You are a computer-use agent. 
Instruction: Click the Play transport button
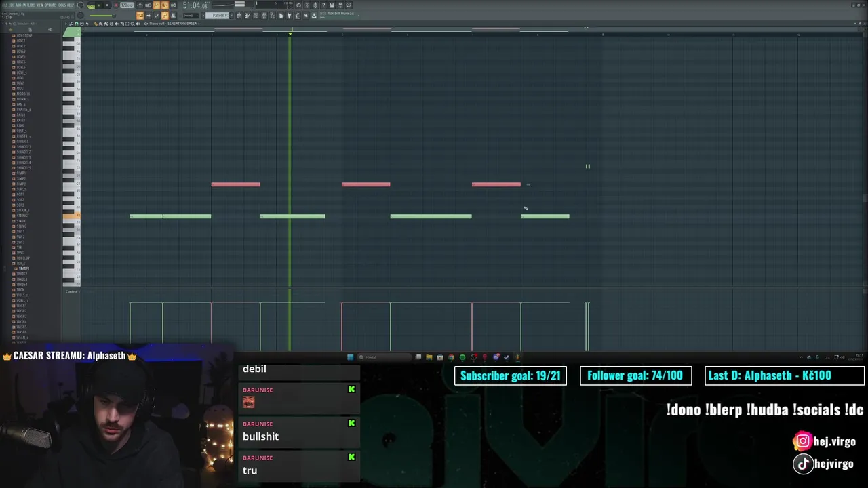coord(99,5)
